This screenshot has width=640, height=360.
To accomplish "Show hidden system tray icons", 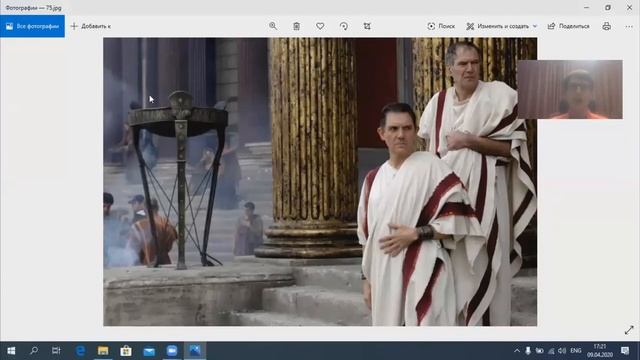I will 517,351.
